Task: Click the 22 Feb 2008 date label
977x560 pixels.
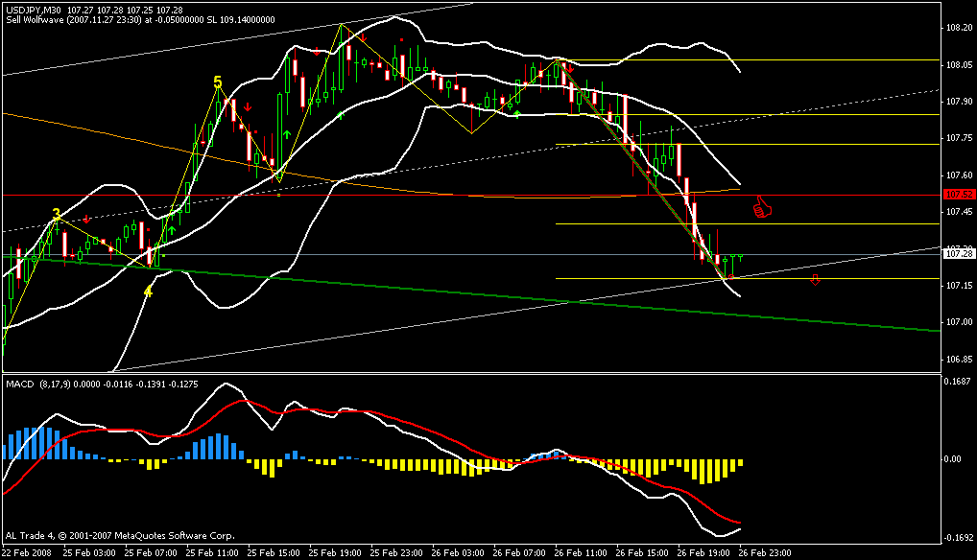Action: (x=28, y=553)
